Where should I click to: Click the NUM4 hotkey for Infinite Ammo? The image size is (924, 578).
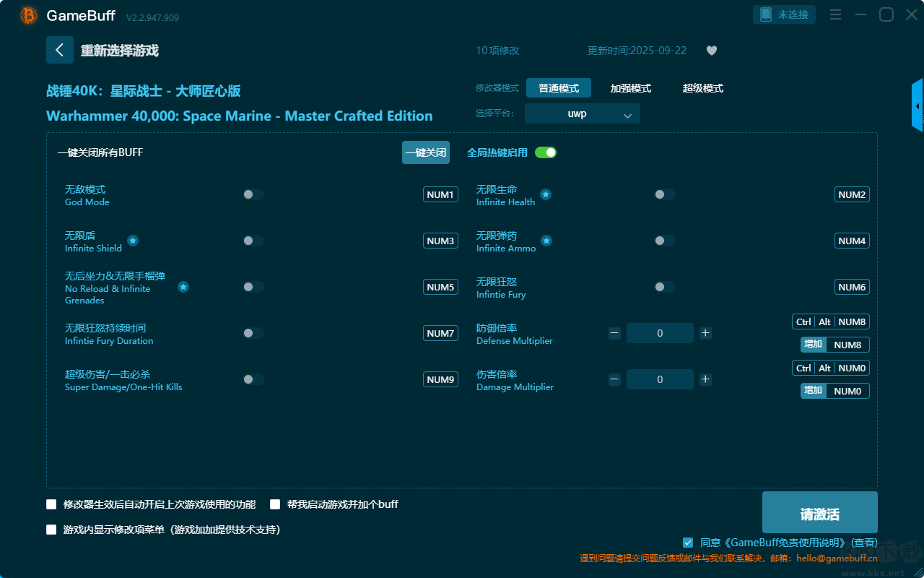852,241
